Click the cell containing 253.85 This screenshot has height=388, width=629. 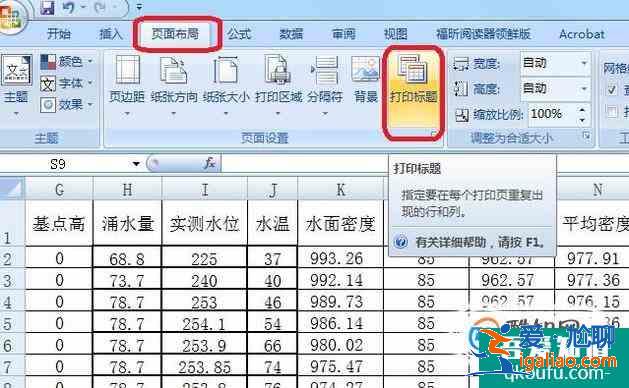pos(205,366)
